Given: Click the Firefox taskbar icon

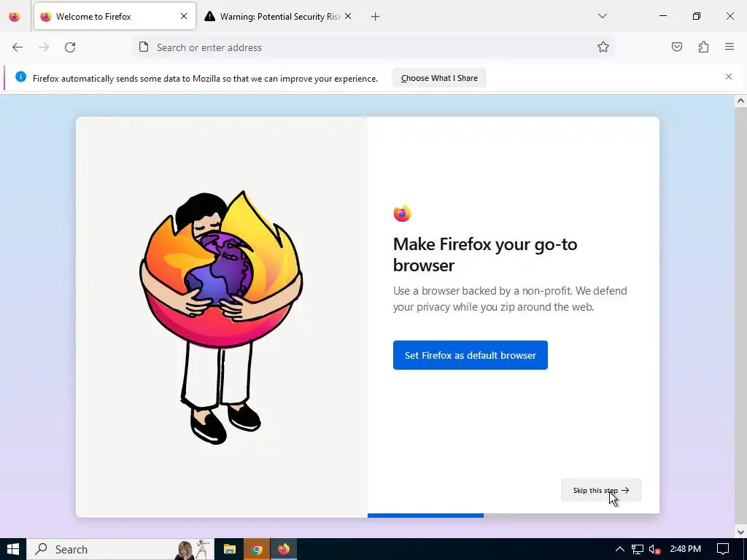Looking at the screenshot, I should 284,549.
